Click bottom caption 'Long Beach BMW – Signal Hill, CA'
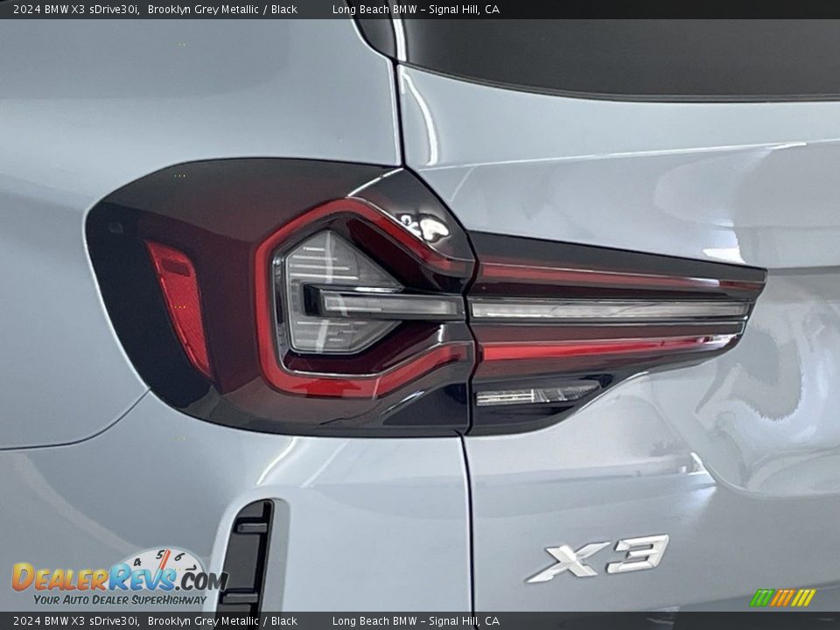 click(416, 621)
